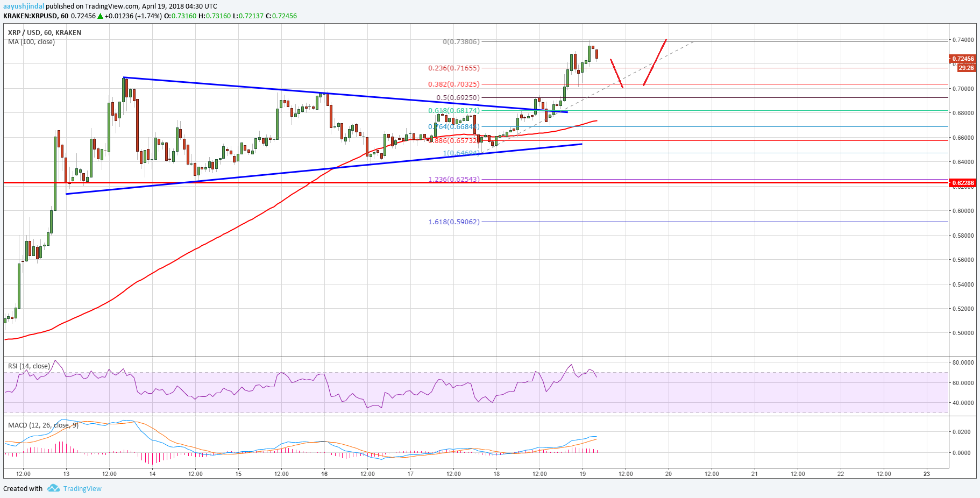Select the 0.236(0.71655) Fibonacci level label
The width and height of the screenshot is (980, 498).
click(x=453, y=68)
